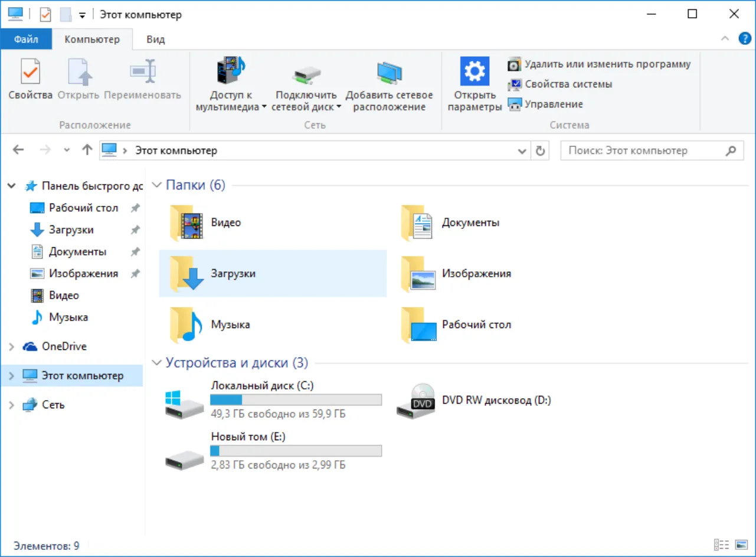Click Управление in the ribbon
The height and width of the screenshot is (557, 756).
pyautogui.click(x=545, y=104)
